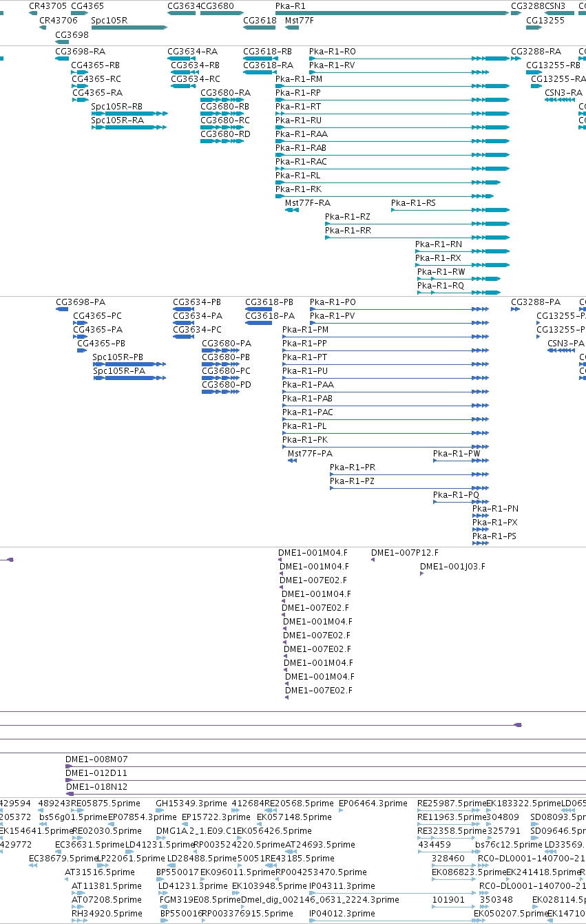Image resolution: width=586 pixels, height=924 pixels.
Task: Click the Pka-R1 gene bar glyph
Action: click(x=393, y=13)
